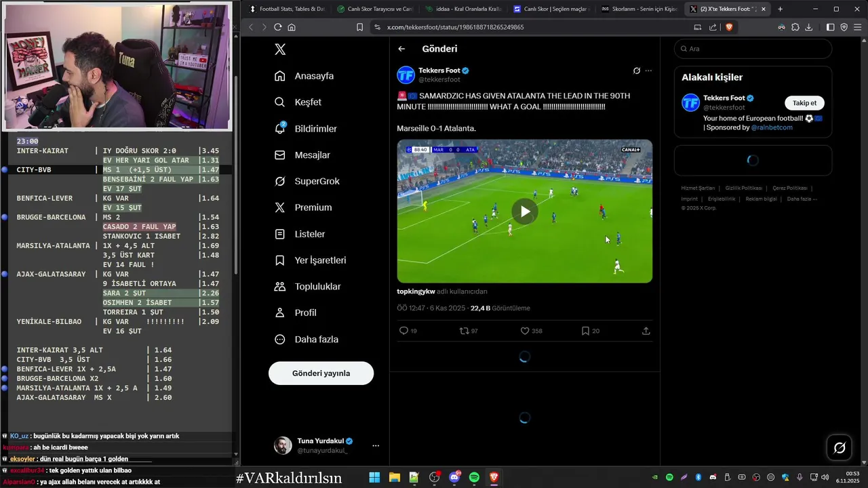Open OBS from taskbar
Screen dimensions: 868x488
click(434, 478)
